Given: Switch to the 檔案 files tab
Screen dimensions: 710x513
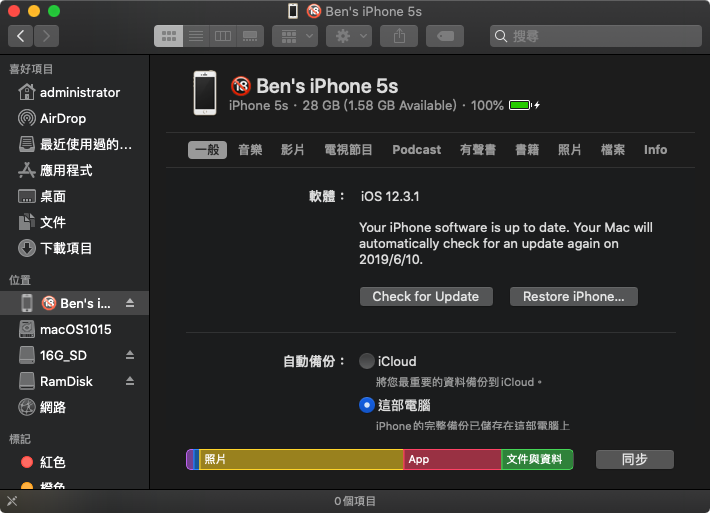Looking at the screenshot, I should tap(613, 149).
